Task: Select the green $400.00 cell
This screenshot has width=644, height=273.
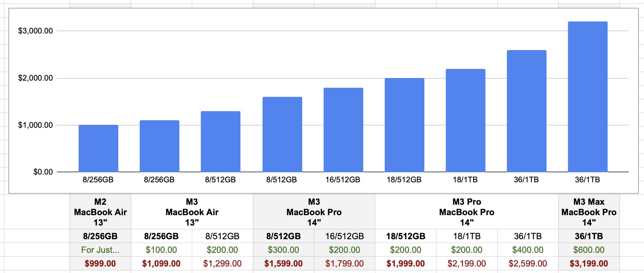Action: click(528, 250)
